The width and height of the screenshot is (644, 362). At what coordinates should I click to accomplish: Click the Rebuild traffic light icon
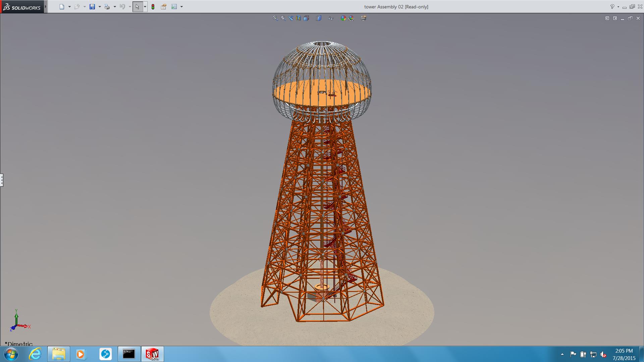coord(153,7)
